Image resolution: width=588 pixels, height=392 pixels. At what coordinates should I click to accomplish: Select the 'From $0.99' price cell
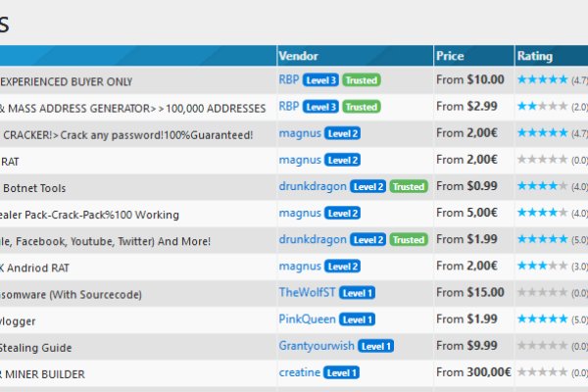click(x=466, y=185)
